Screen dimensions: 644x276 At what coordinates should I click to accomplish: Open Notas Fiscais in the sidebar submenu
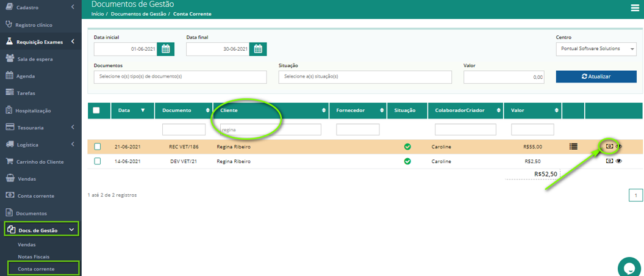tap(34, 256)
